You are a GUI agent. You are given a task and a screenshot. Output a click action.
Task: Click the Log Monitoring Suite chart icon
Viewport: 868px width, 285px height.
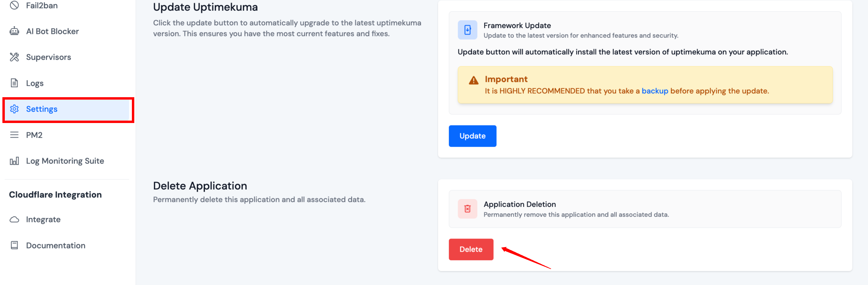point(14,161)
